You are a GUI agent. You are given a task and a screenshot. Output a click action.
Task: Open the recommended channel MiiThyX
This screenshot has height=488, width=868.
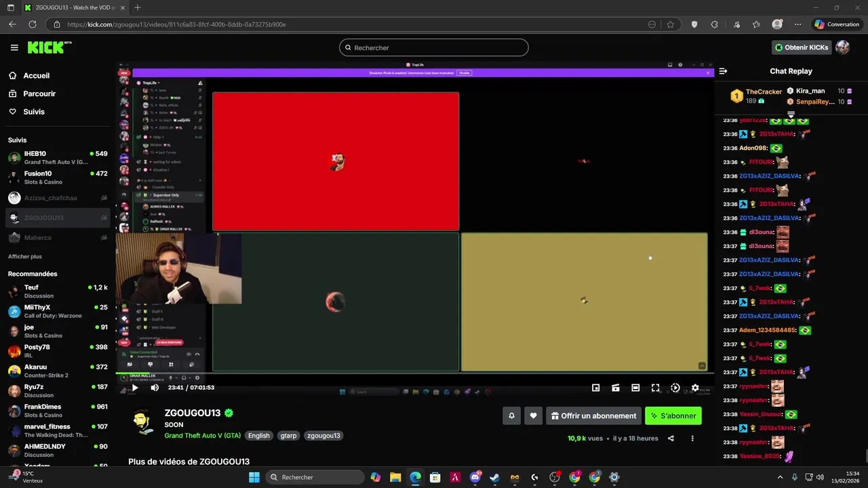tap(58, 311)
